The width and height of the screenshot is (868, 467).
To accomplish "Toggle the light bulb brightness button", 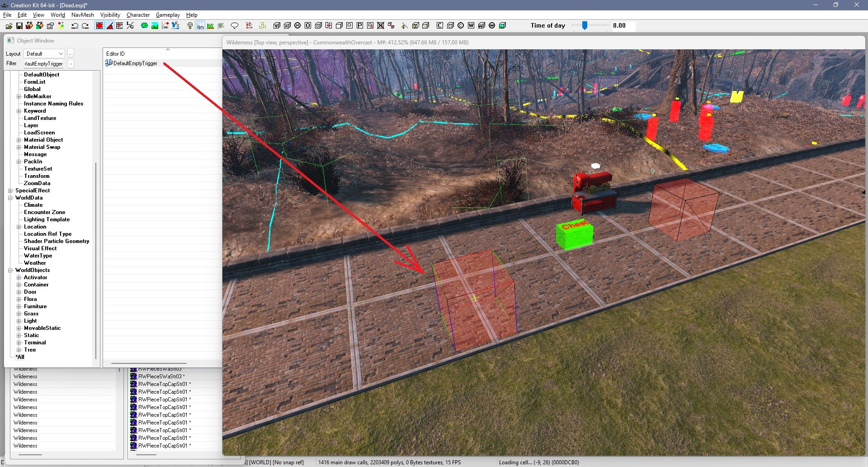I will [190, 26].
